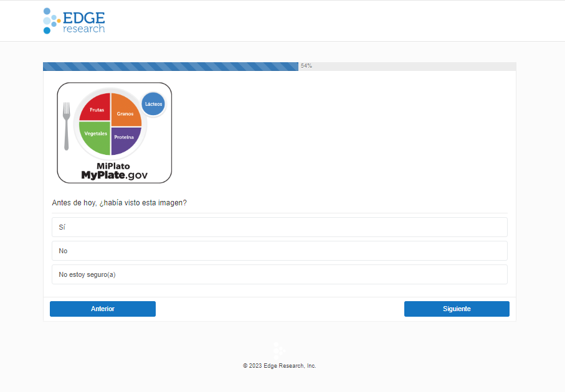Click the blue Lácteos circle
Image resolution: width=565 pixels, height=392 pixels.
click(153, 104)
